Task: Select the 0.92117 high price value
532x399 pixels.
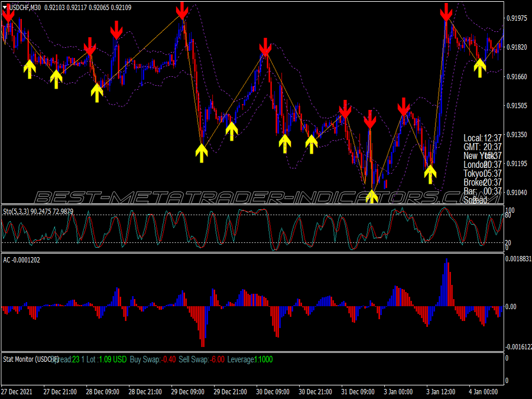Action: coord(77,8)
